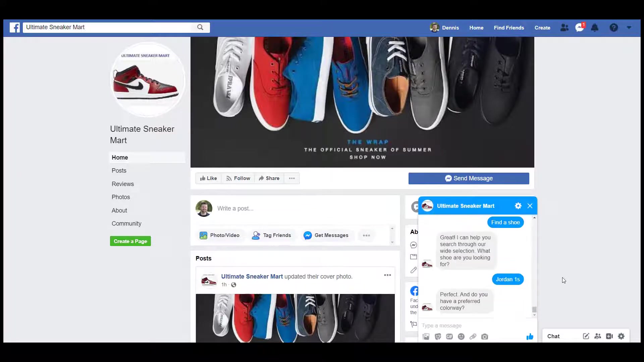Click the chat scrollbar thumb
The width and height of the screenshot is (644, 362).
tap(534, 309)
